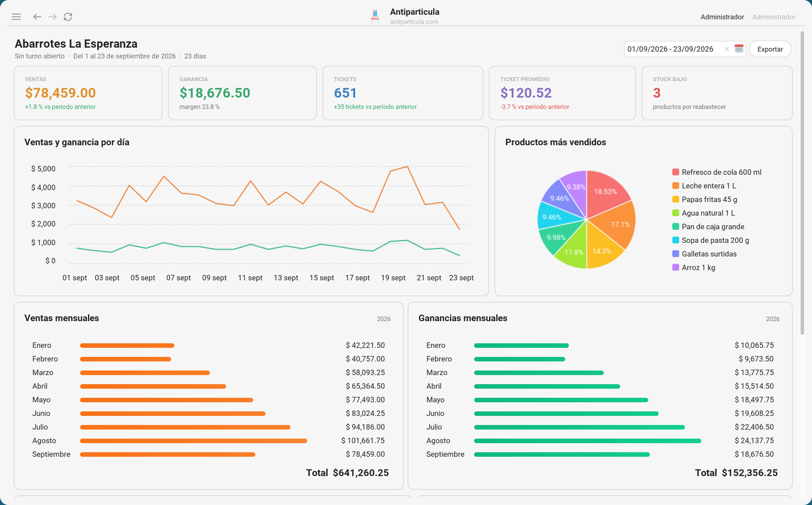Go forward with the right arrow
The height and width of the screenshot is (505, 812).
tap(52, 17)
